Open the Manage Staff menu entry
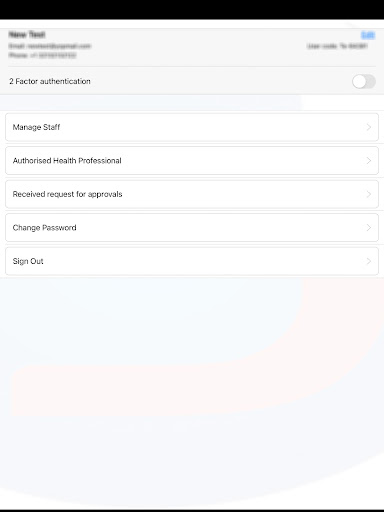 point(192,127)
